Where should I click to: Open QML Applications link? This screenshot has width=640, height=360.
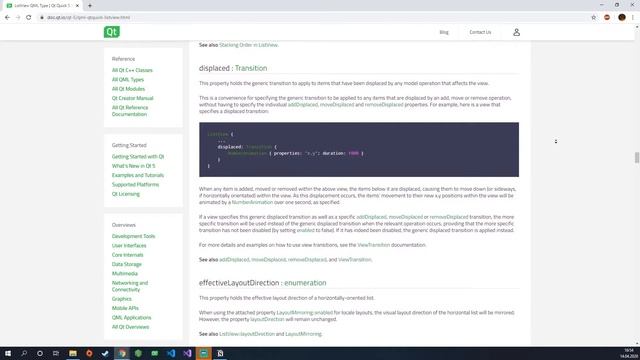click(x=131, y=318)
